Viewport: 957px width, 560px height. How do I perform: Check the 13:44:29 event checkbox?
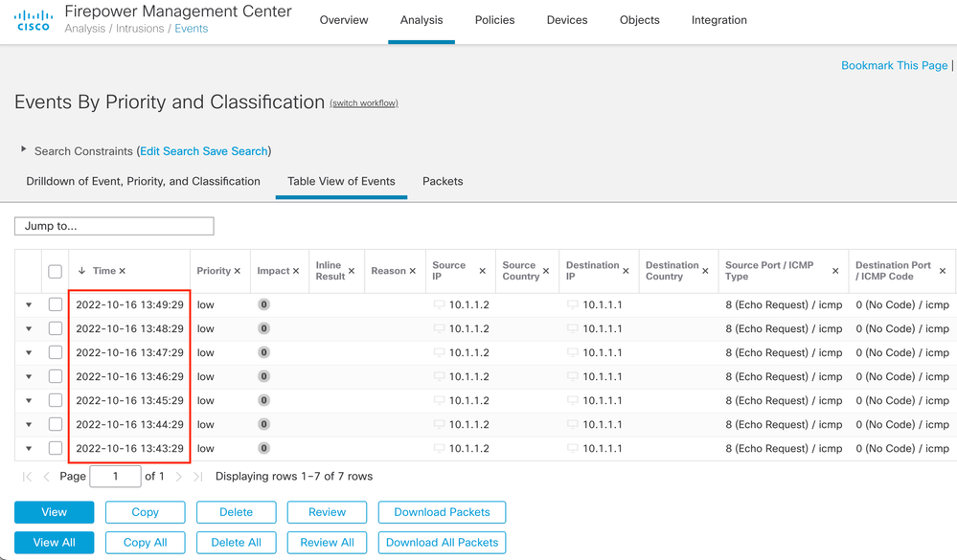55,424
